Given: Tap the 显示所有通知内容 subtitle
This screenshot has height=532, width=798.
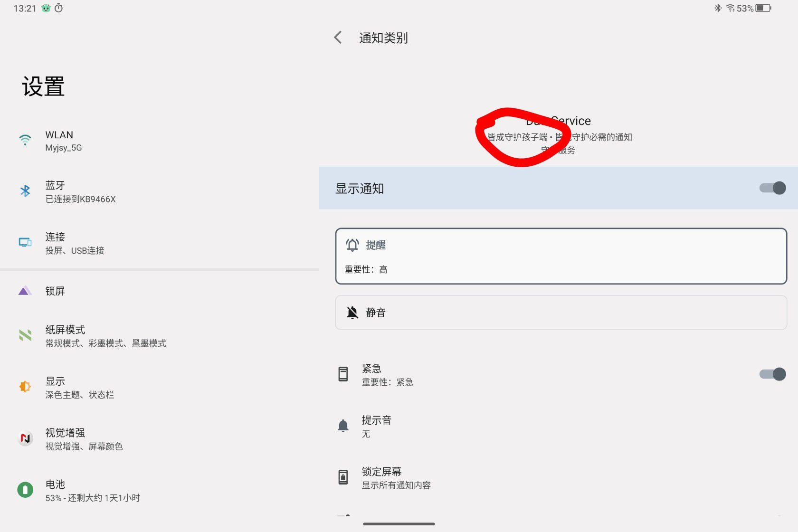Looking at the screenshot, I should point(396,485).
